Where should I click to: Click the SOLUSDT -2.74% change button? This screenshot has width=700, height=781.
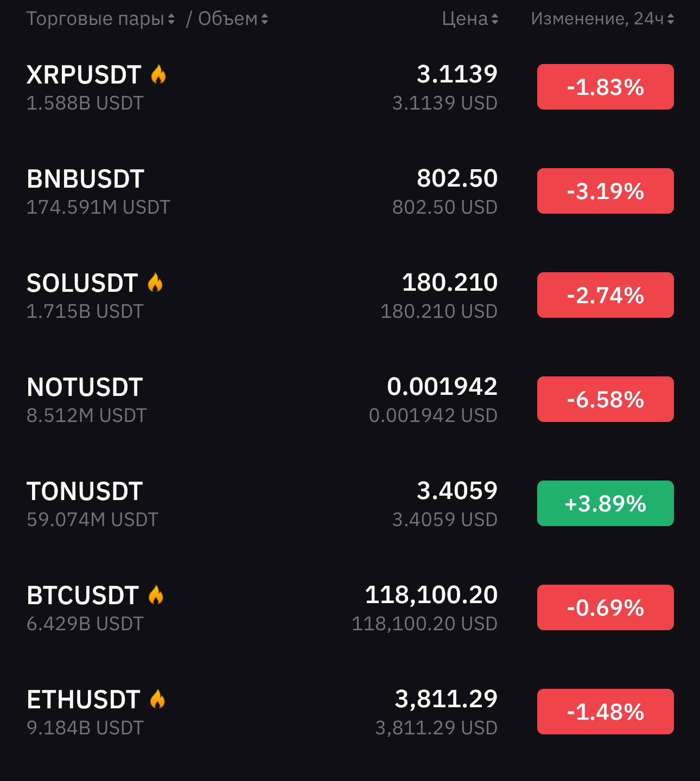(x=606, y=295)
